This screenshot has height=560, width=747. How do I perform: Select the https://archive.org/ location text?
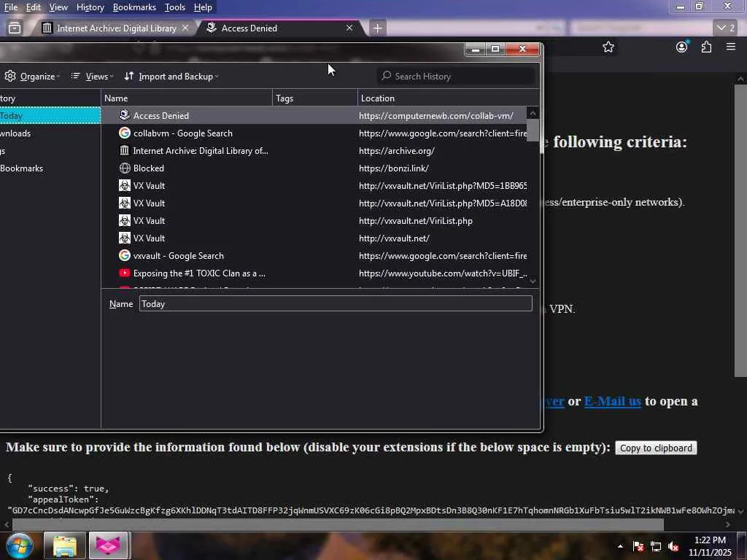coord(396,151)
